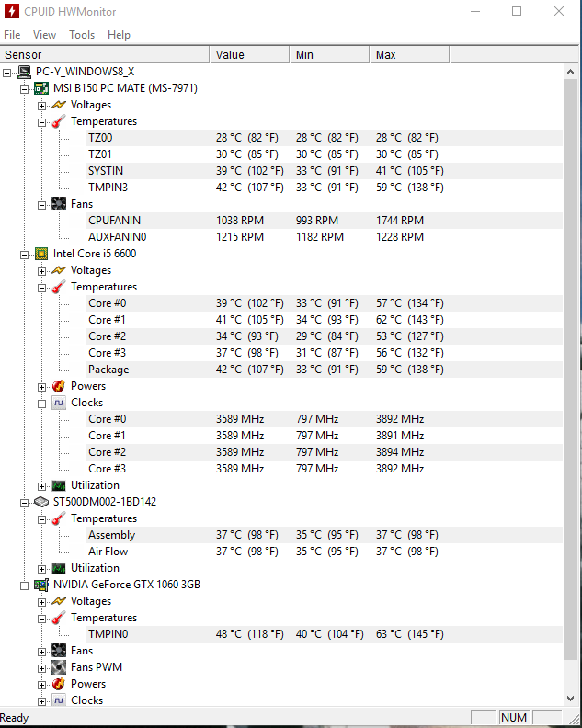
Task: Click the 1744 RPM max value
Action: click(400, 221)
